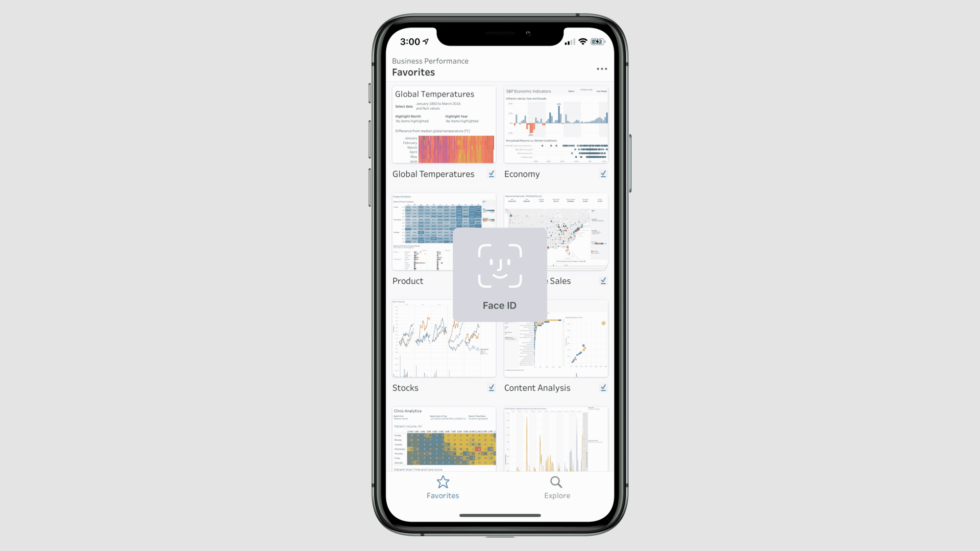
Task: Toggle checkmark on Economy dashboard
Action: 603,173
